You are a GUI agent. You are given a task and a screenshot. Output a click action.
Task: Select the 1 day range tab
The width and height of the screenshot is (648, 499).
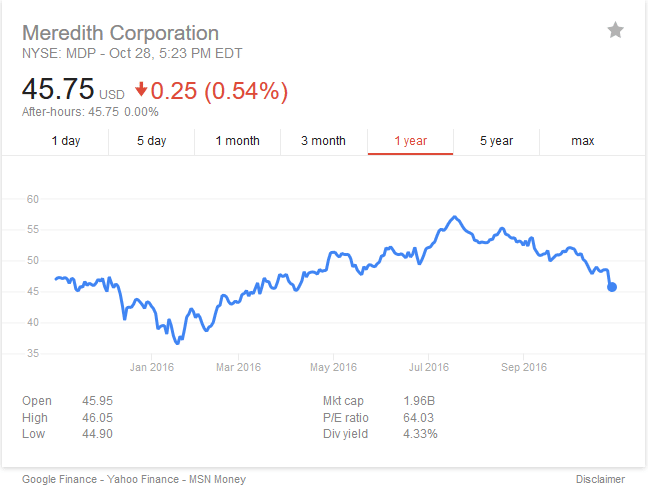click(66, 141)
